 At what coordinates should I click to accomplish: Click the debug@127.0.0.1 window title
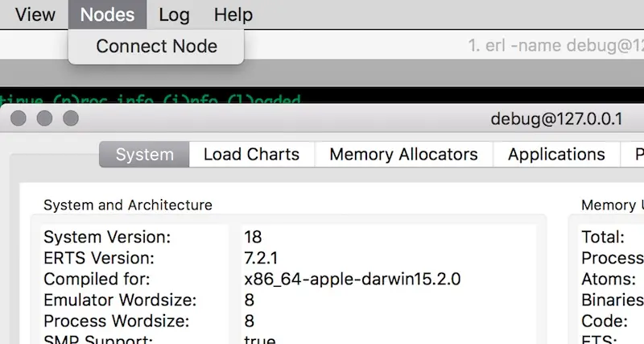click(556, 118)
